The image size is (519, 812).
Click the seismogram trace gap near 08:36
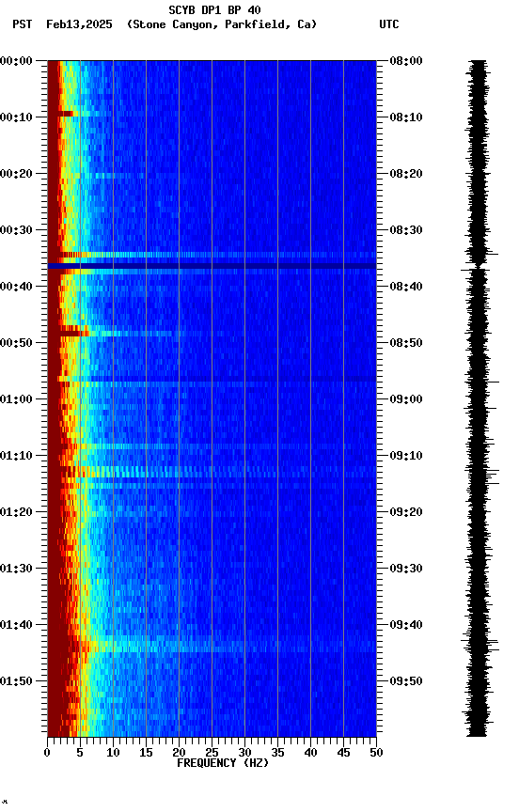[x=478, y=267]
